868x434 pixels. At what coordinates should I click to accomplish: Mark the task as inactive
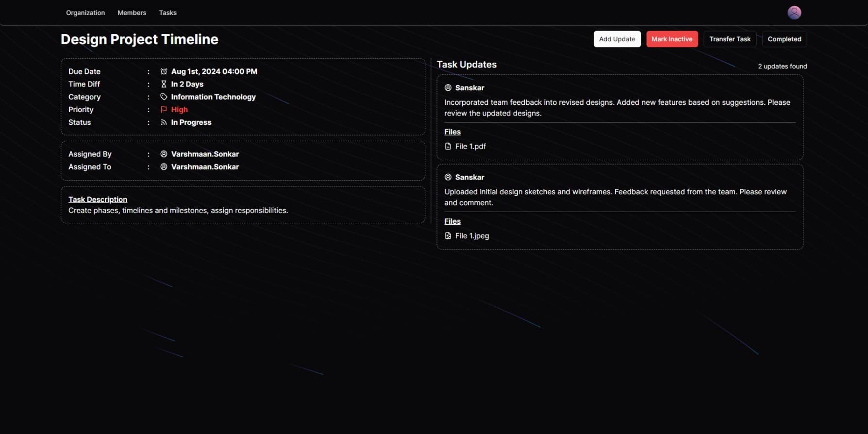point(672,39)
